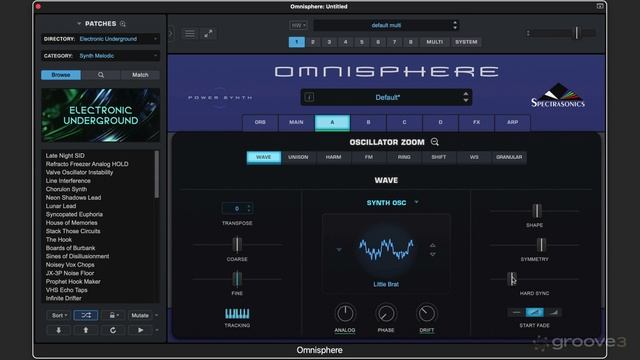640x360 pixels.
Task: Open the GRANULAR oscillator tab
Action: [509, 157]
